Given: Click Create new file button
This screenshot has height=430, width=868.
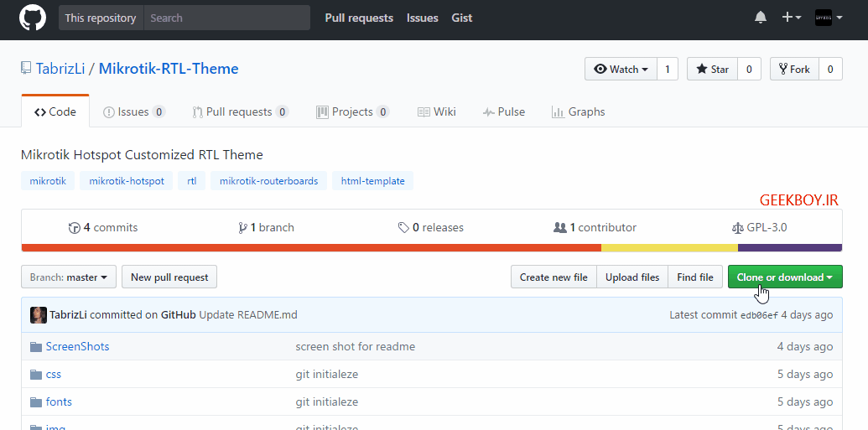Looking at the screenshot, I should pyautogui.click(x=554, y=277).
